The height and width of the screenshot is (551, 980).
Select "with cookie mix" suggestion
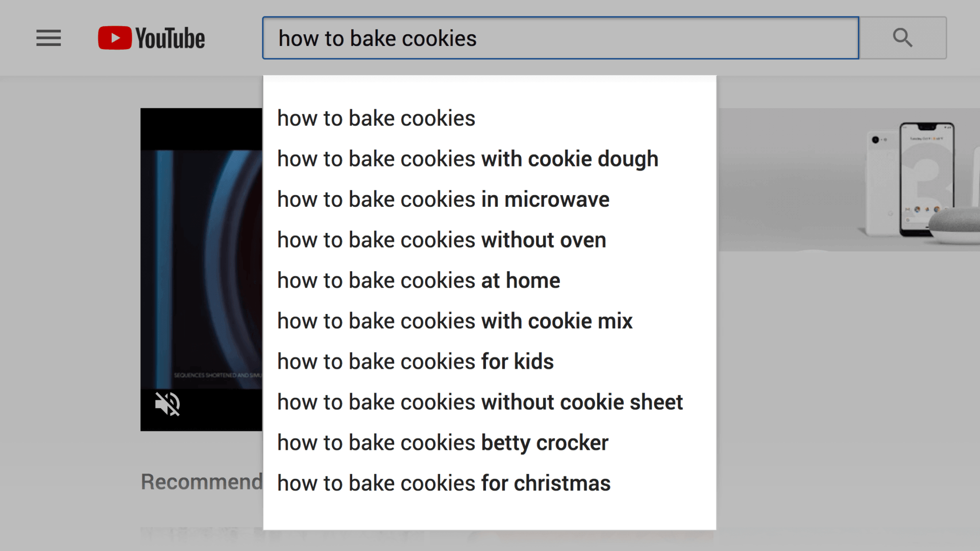pos(455,321)
